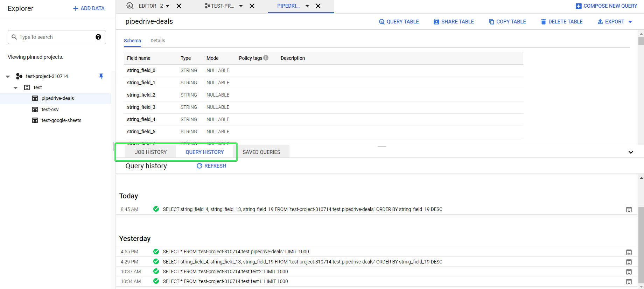Select the string_field_0 field name

pyautogui.click(x=141, y=70)
